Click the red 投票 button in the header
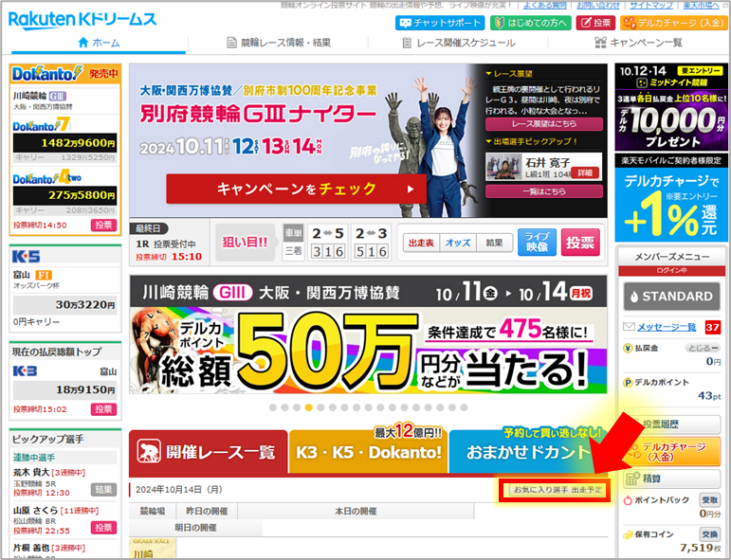 595,23
